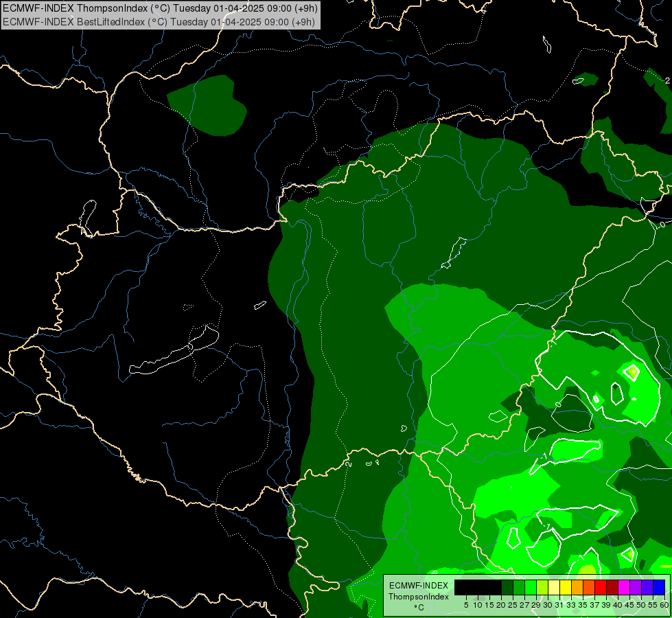Screen dimensions: 672x618
Task: Click the legend tick value '40'
Action: [x=618, y=605]
